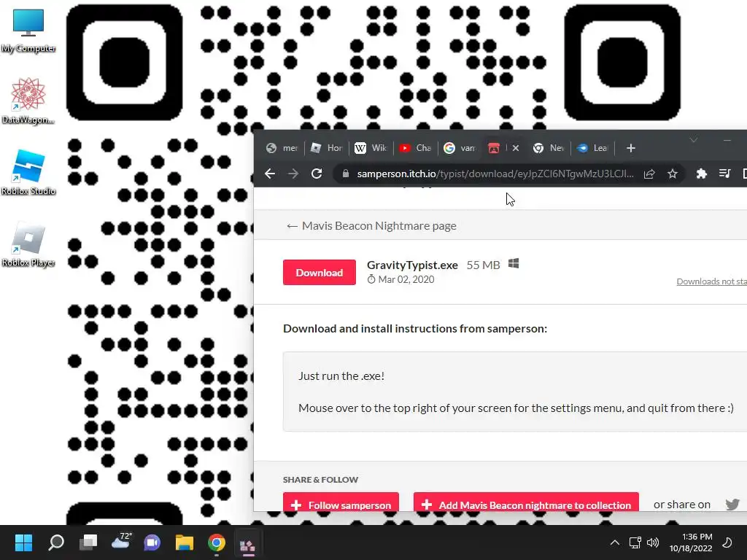Open taskbar Search
The image size is (747, 560).
tap(55, 542)
